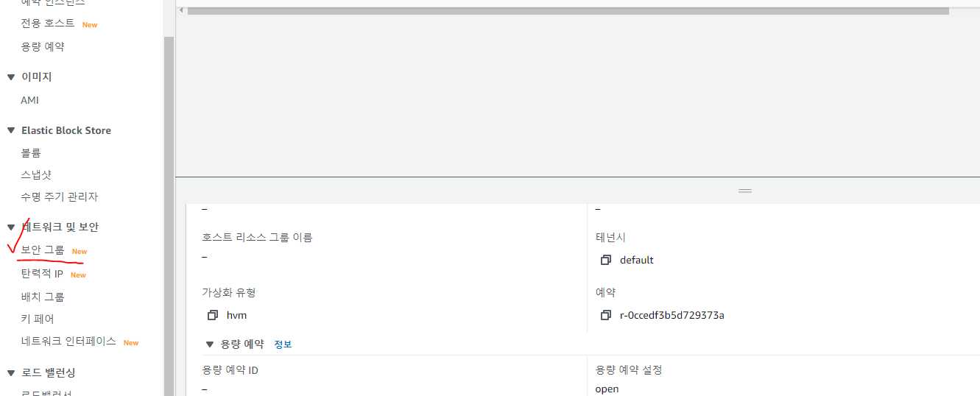Click the panel resize handle divider
This screenshot has height=396, width=980.
(x=745, y=191)
